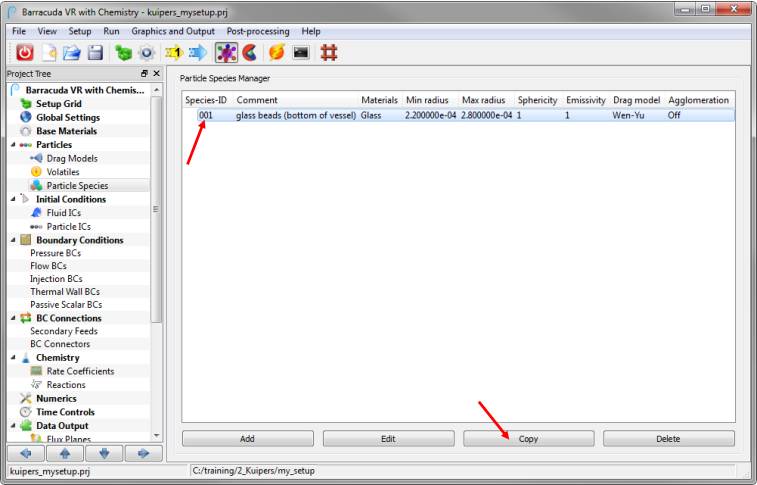Click the Copy species button
The image size is (757, 485).
[x=529, y=439]
